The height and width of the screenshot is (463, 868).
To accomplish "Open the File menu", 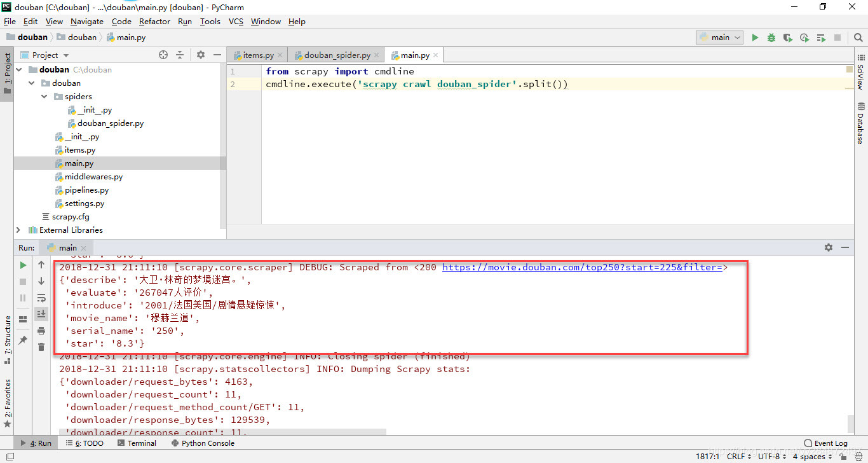I will 10,21.
